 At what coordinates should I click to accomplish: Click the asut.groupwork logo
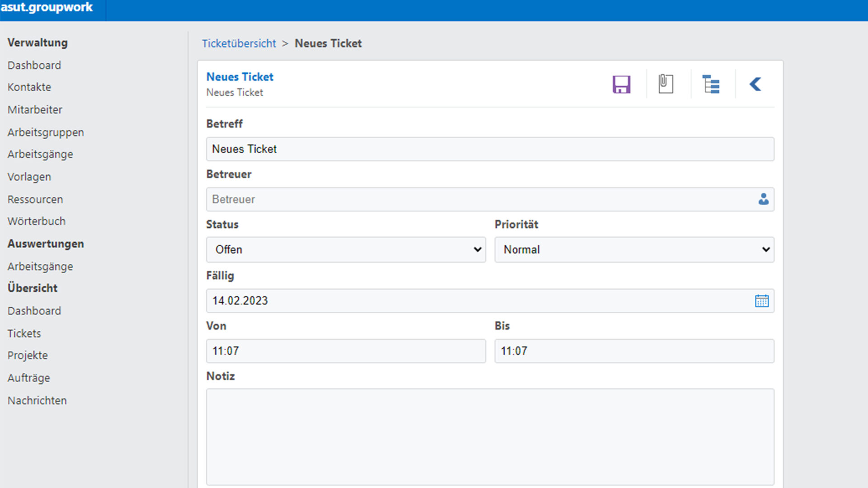(x=47, y=8)
